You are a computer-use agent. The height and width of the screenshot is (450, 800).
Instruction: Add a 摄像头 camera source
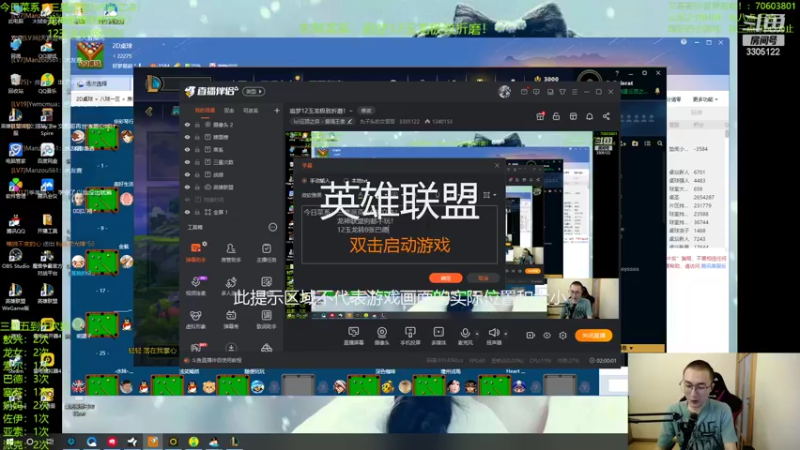click(x=382, y=336)
